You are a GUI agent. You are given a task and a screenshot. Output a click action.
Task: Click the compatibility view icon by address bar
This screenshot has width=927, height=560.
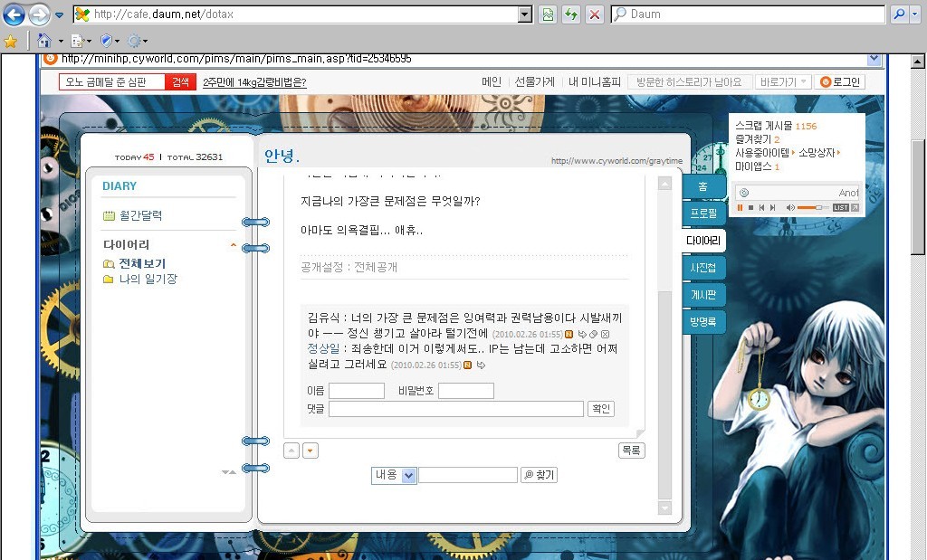(548, 14)
